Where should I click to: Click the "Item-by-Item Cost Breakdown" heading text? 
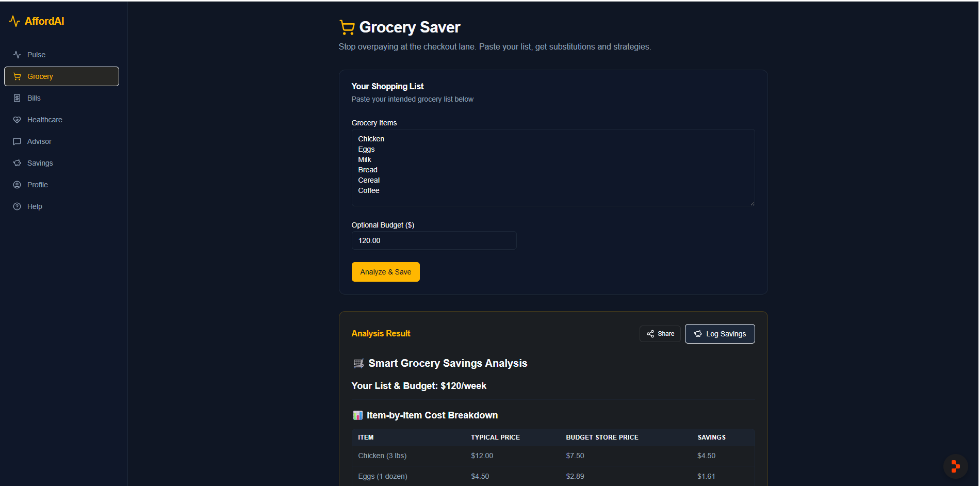432,415
